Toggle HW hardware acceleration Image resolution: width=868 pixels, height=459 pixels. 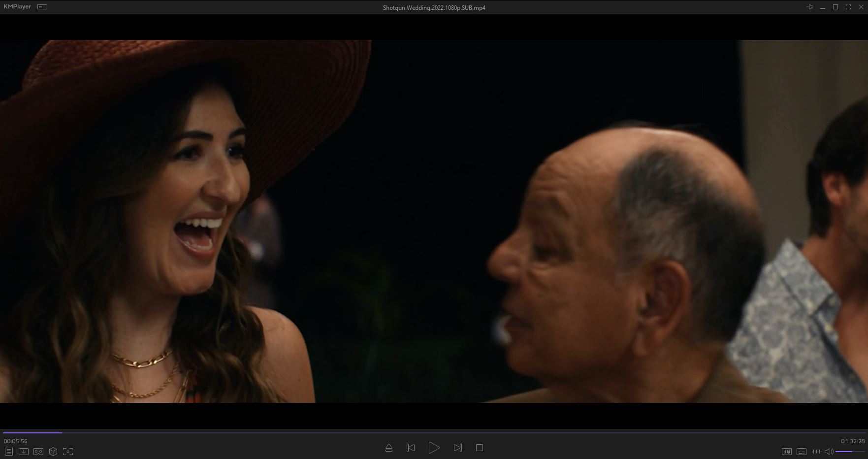pos(786,452)
